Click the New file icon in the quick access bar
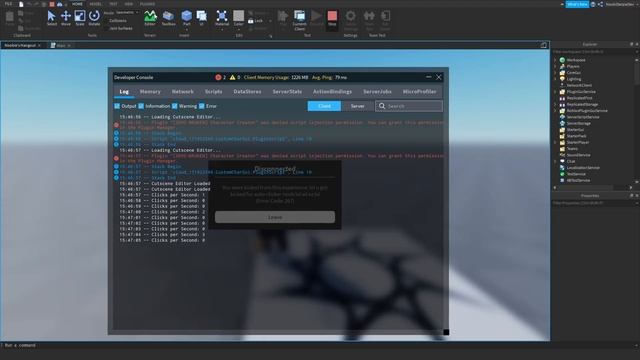This screenshot has height=360, width=640. point(21,4)
